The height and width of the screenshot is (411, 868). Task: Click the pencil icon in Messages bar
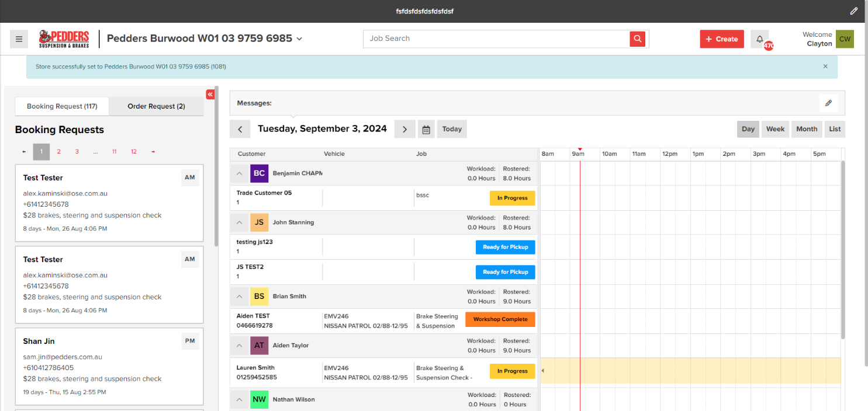(828, 103)
